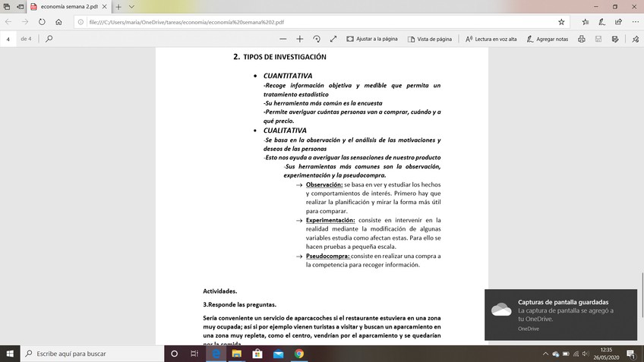Open File Explorer from the taskbar

[x=237, y=354]
